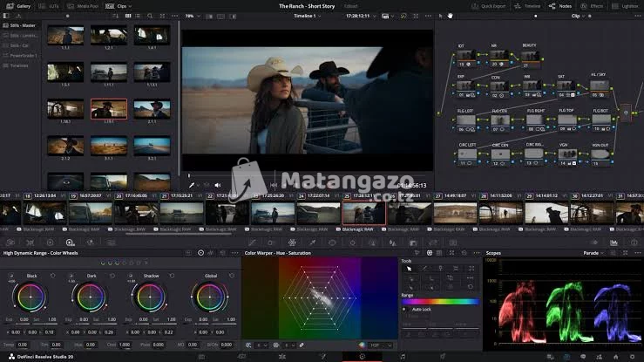Toggle the Clips thumbnail strip
Viewport: 644px width, 362px height.
point(116,6)
